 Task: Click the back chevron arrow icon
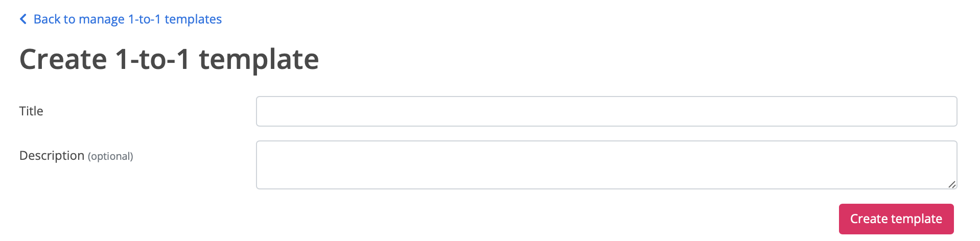(x=23, y=19)
